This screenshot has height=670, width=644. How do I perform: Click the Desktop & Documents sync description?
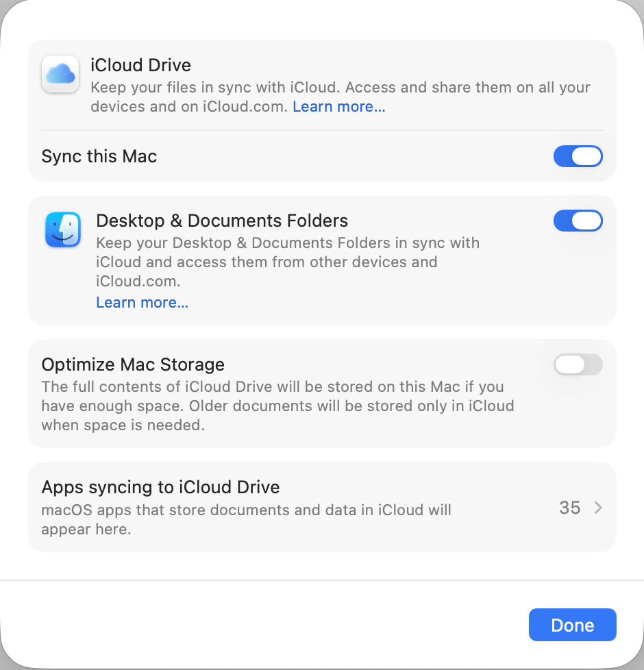[288, 262]
